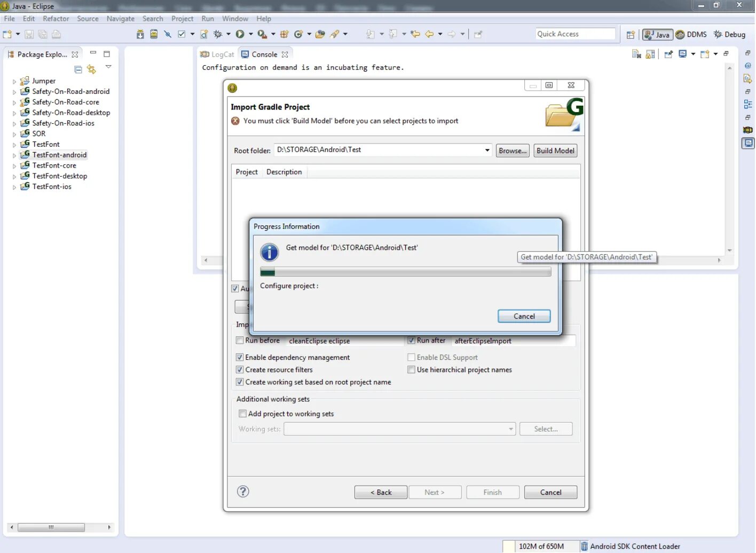
Task: Open the Root folder dropdown arrow
Action: tap(487, 150)
